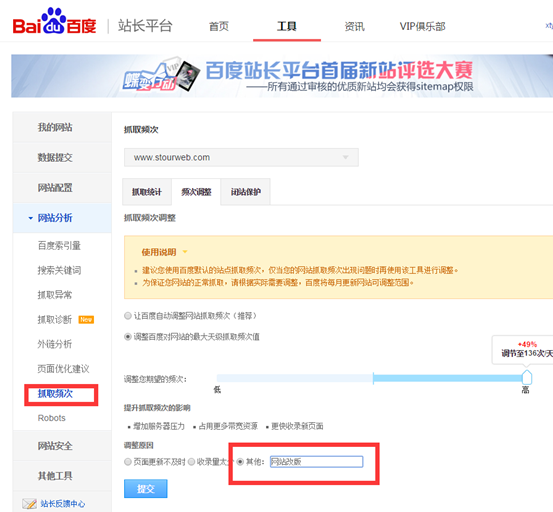Choose the 其他 reason radio button

pos(240,462)
